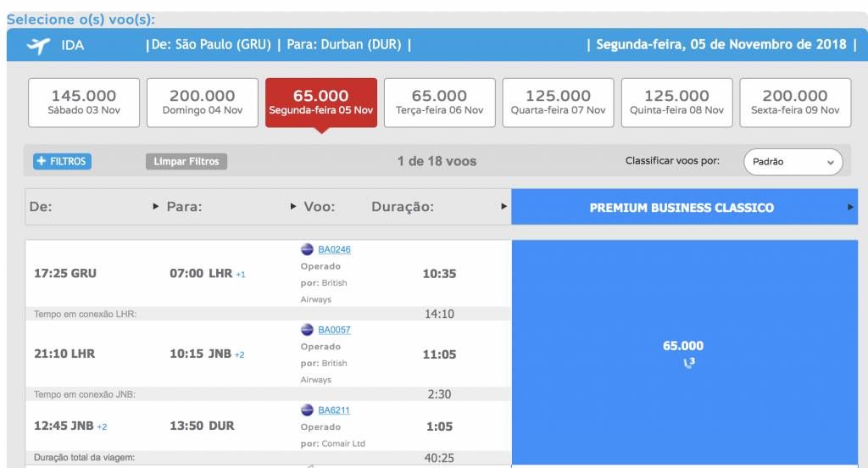Click the 21:10 LHR departure time
Image resolution: width=868 pixels, height=468 pixels.
[64, 354]
